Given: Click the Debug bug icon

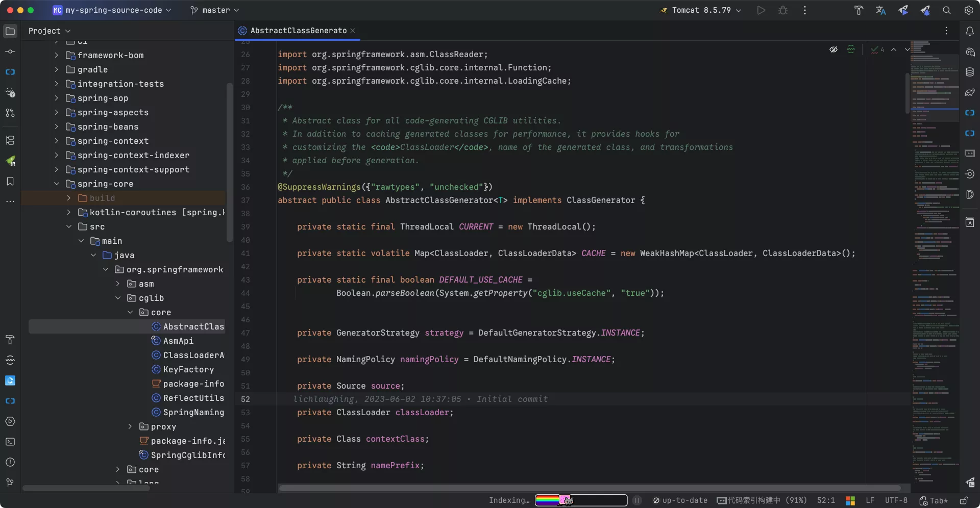Looking at the screenshot, I should pos(783,10).
